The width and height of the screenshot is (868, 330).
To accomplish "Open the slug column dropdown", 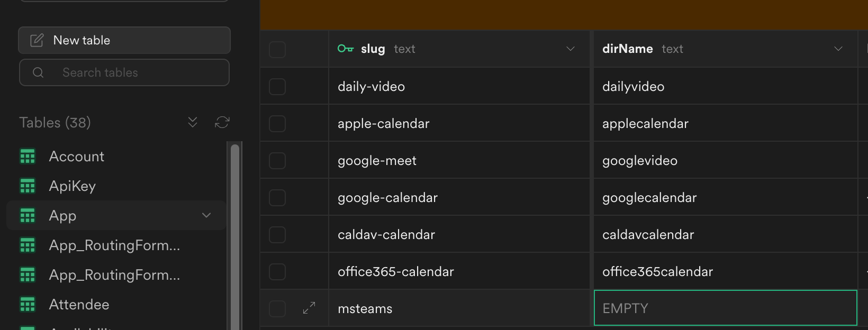I will [571, 49].
